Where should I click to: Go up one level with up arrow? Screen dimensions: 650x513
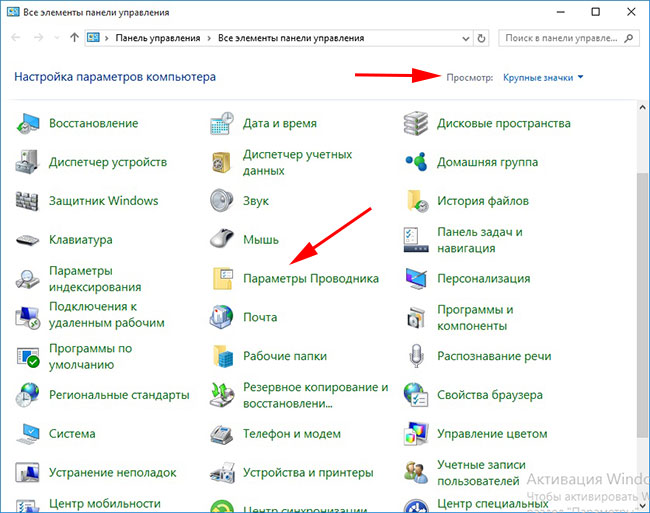coord(76,38)
